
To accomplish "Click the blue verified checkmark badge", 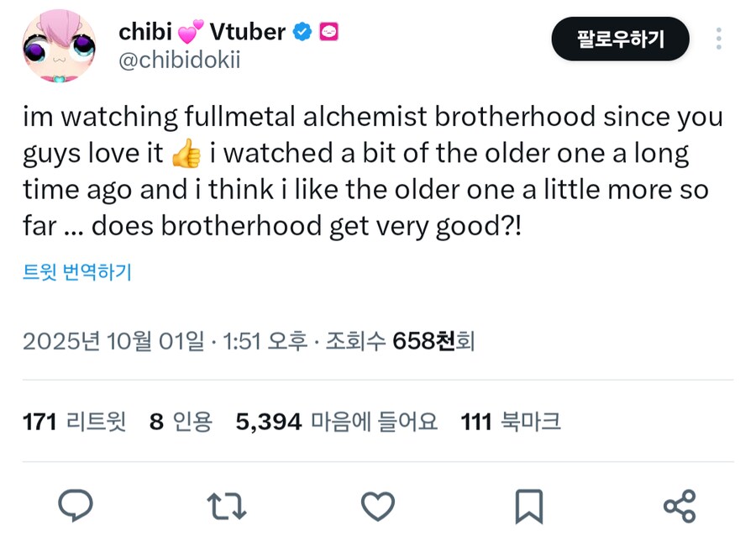I will 302,32.
